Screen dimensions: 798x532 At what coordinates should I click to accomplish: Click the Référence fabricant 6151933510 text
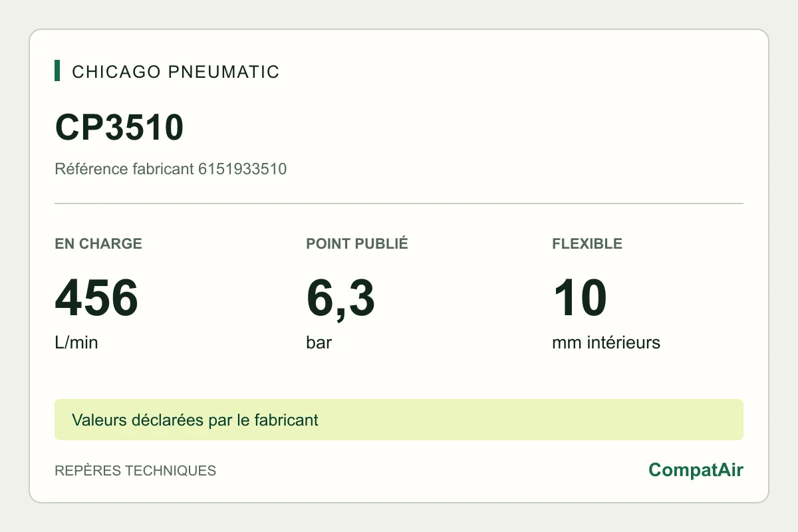171,169
